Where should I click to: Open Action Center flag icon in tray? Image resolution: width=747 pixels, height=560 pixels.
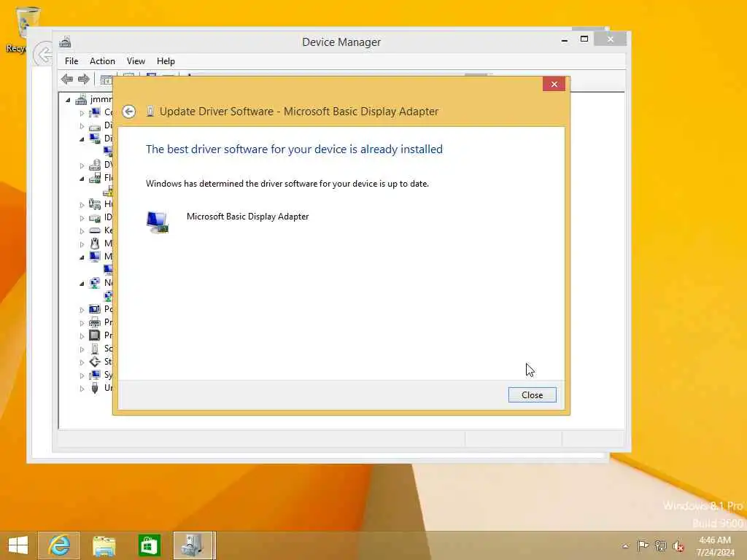(x=643, y=545)
